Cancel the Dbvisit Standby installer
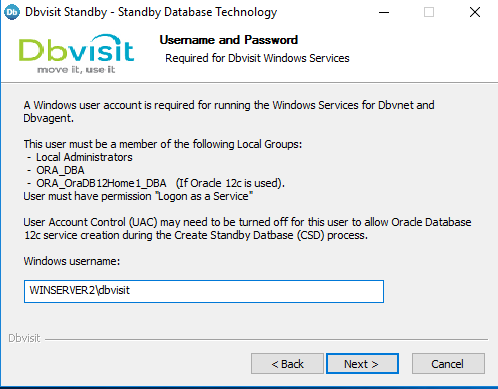The height and width of the screenshot is (389, 498). click(448, 364)
